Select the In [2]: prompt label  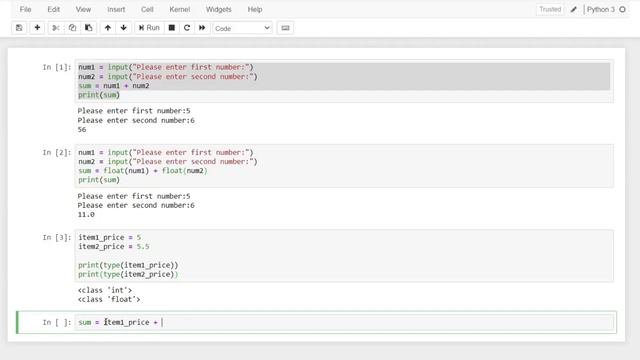(x=57, y=152)
